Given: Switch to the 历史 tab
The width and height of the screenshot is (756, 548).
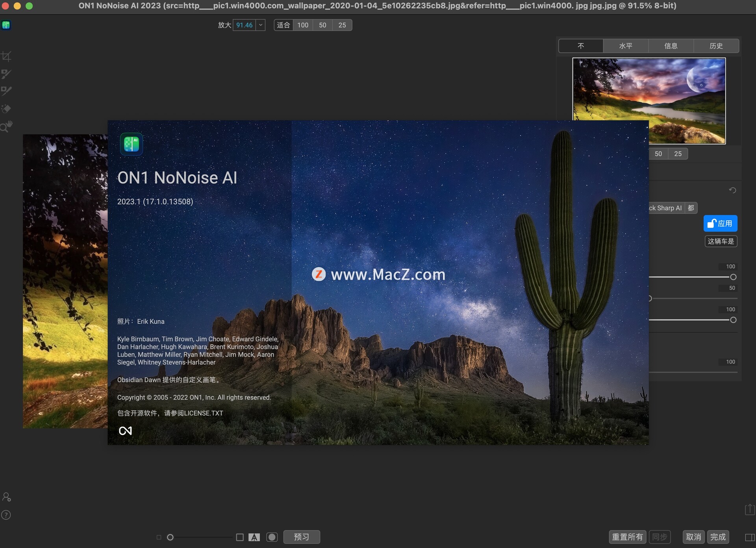Looking at the screenshot, I should (716, 46).
